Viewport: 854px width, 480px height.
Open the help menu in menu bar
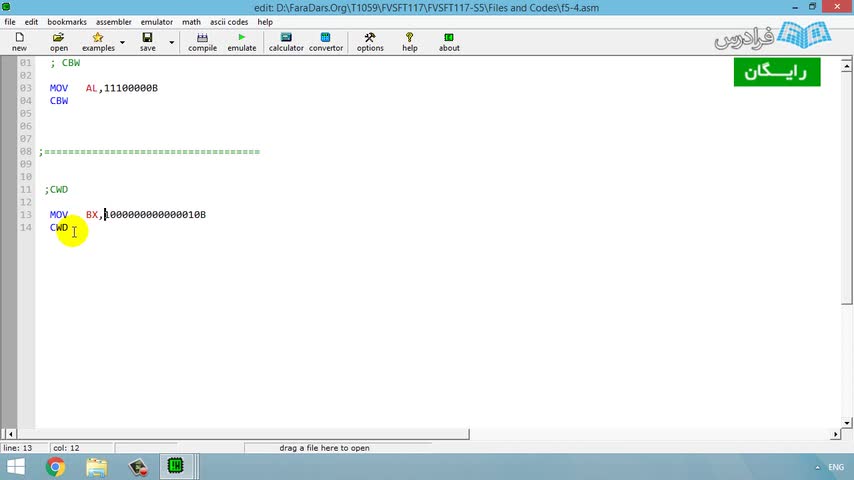tap(265, 22)
